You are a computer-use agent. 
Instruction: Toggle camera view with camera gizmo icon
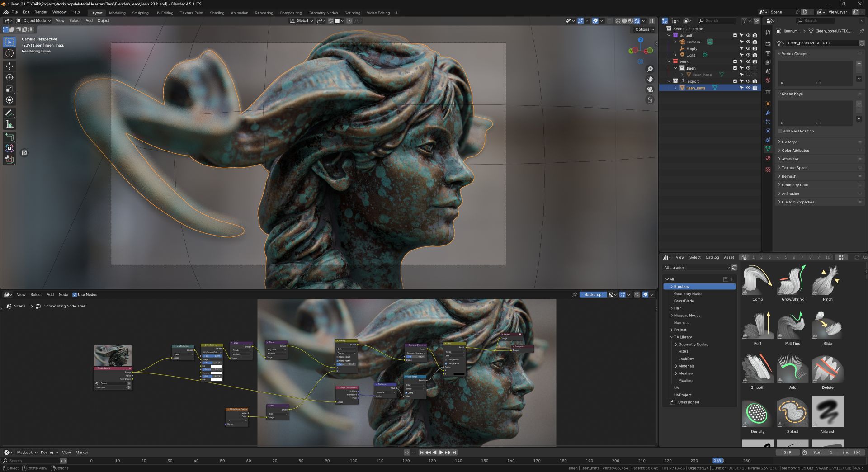point(650,90)
